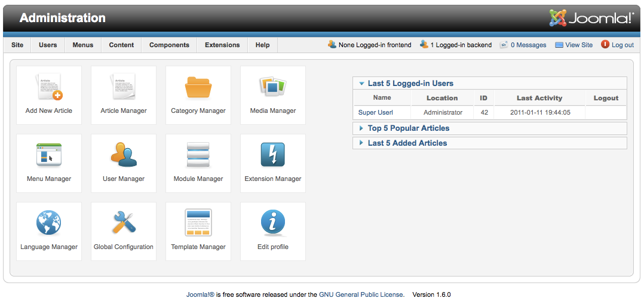
Task: Open the Category Manager folder icon
Action: (198, 87)
